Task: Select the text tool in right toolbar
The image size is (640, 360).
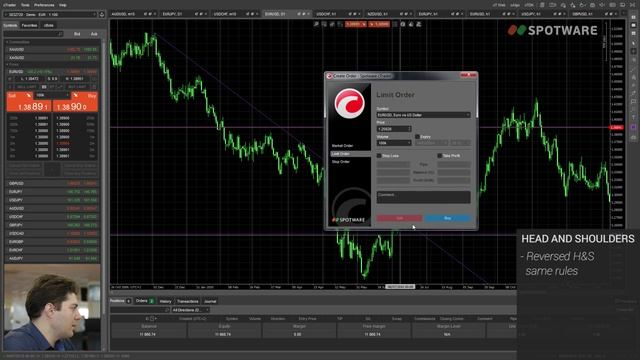Action: (633, 119)
